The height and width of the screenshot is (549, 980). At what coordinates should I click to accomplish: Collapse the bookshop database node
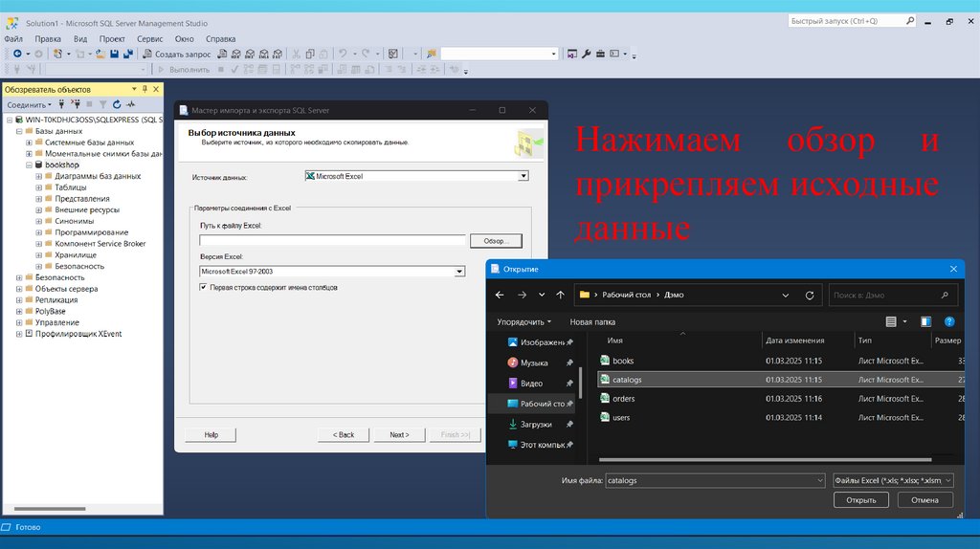(29, 165)
